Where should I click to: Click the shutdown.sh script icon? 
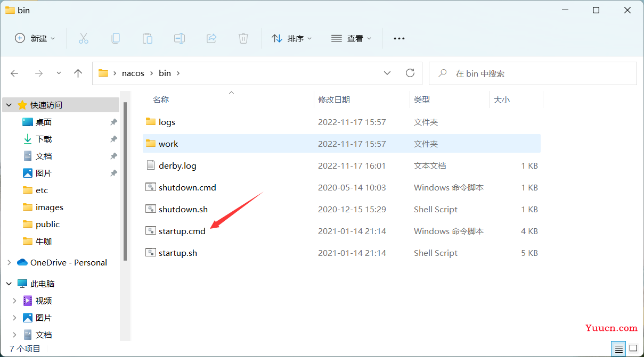[150, 209]
